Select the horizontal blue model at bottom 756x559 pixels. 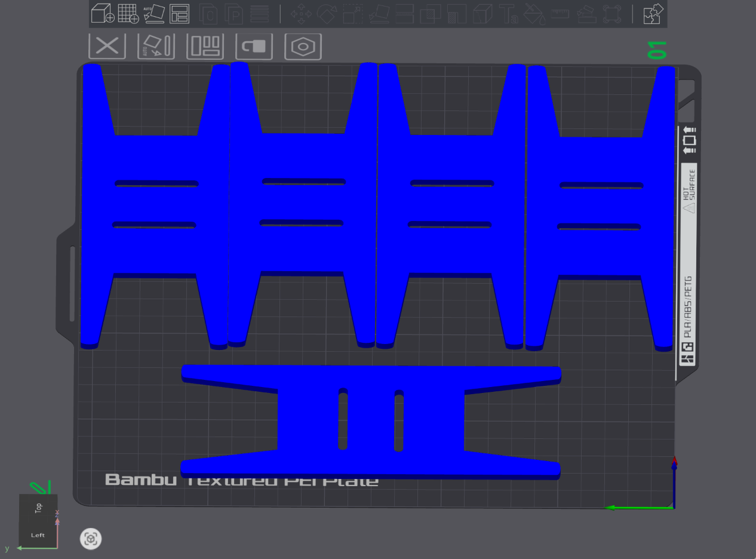coord(371,422)
